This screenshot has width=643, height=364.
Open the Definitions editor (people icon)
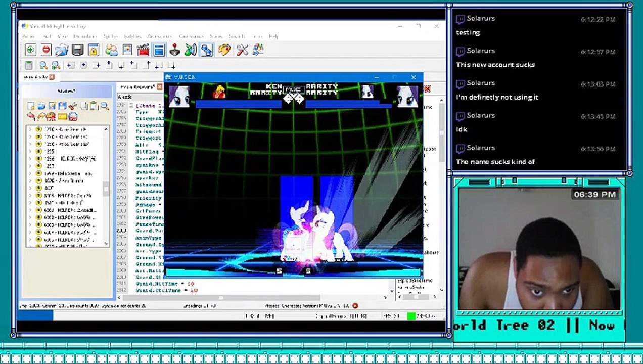111,50
